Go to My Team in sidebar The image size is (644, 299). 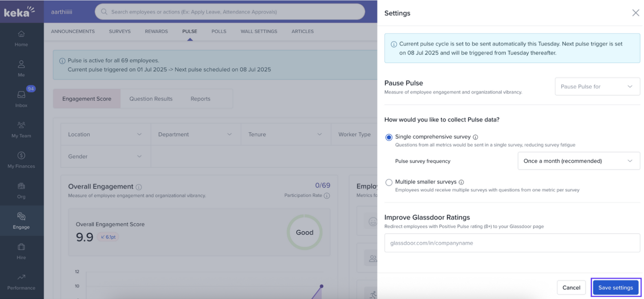pos(21,129)
